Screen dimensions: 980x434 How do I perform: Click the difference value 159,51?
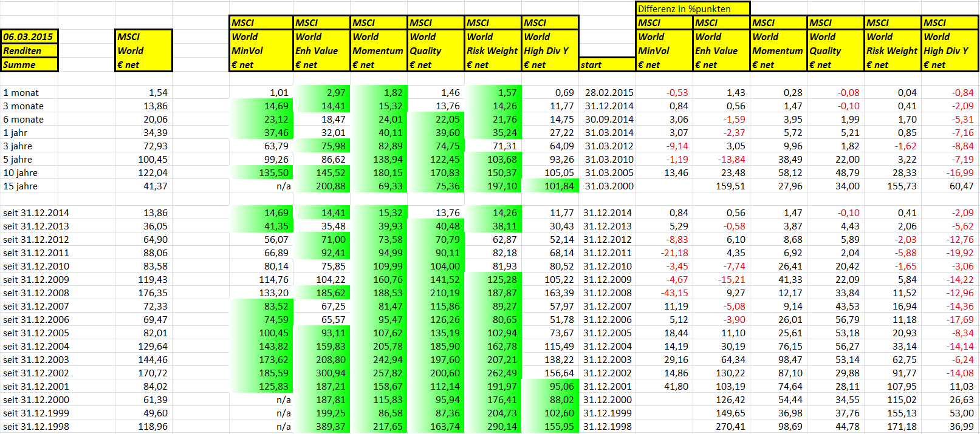point(730,186)
